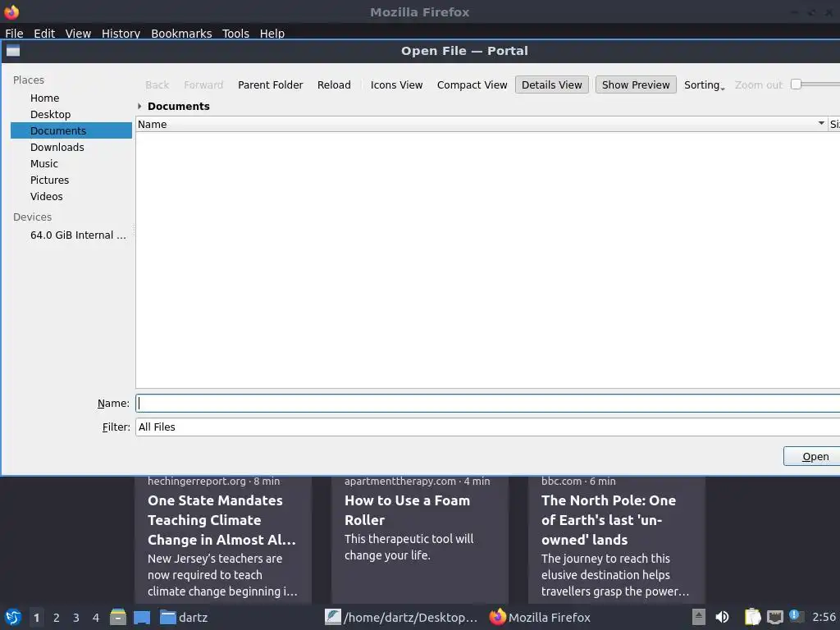Click Documents breadcrumb label

(178, 106)
